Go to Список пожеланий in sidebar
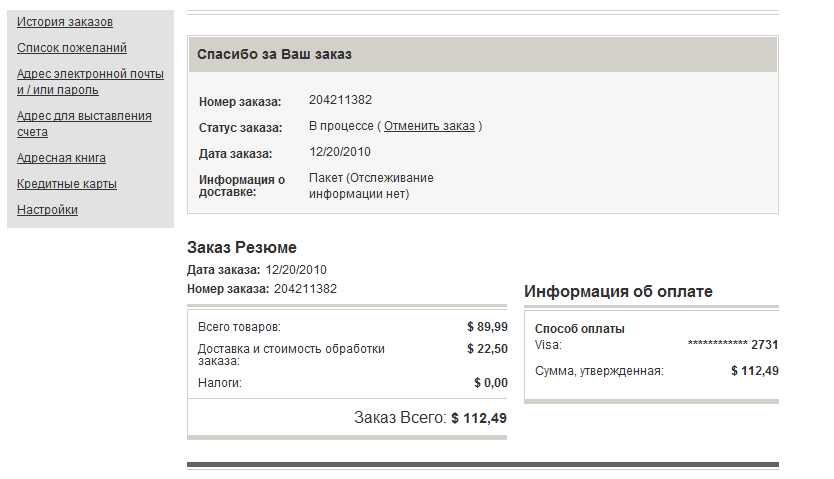The width and height of the screenshot is (834, 479). tap(72, 48)
